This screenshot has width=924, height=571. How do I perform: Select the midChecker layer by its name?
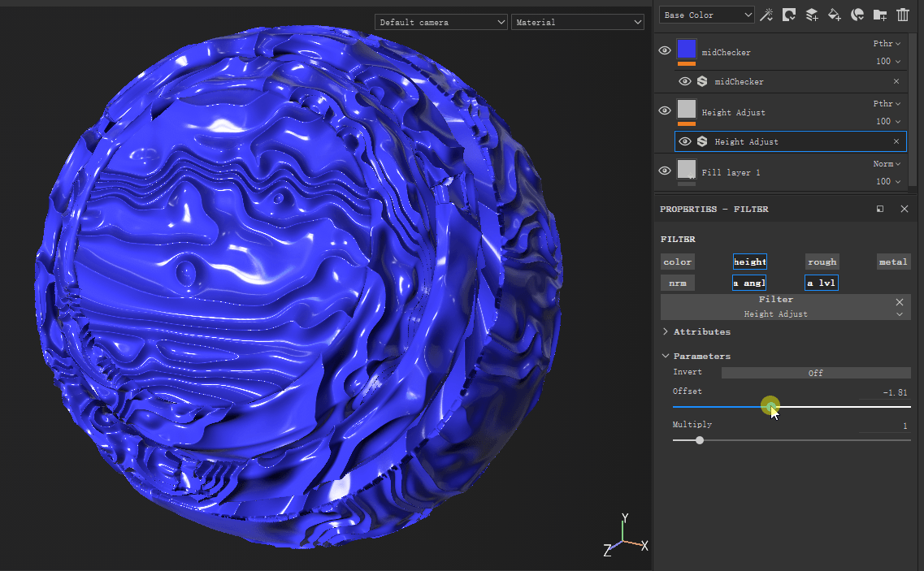[726, 53]
